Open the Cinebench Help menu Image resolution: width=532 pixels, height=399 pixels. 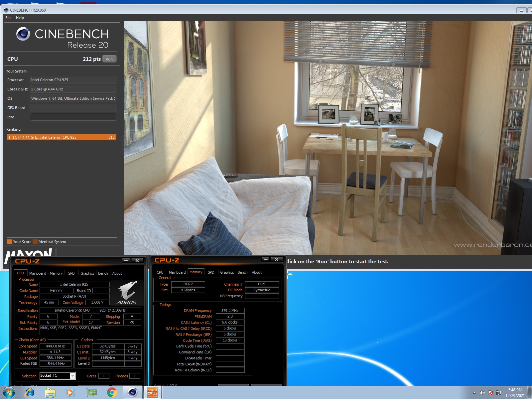click(x=20, y=18)
